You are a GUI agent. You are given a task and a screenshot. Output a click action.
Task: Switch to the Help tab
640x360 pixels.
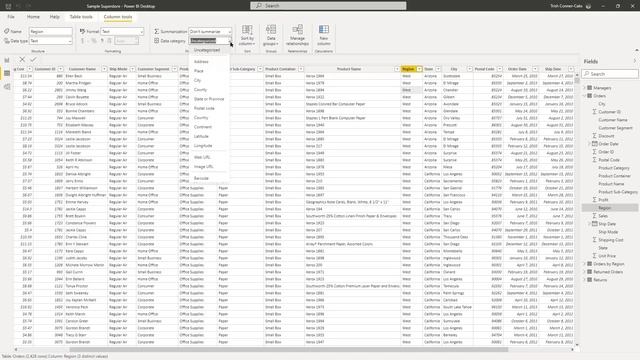[x=54, y=17]
